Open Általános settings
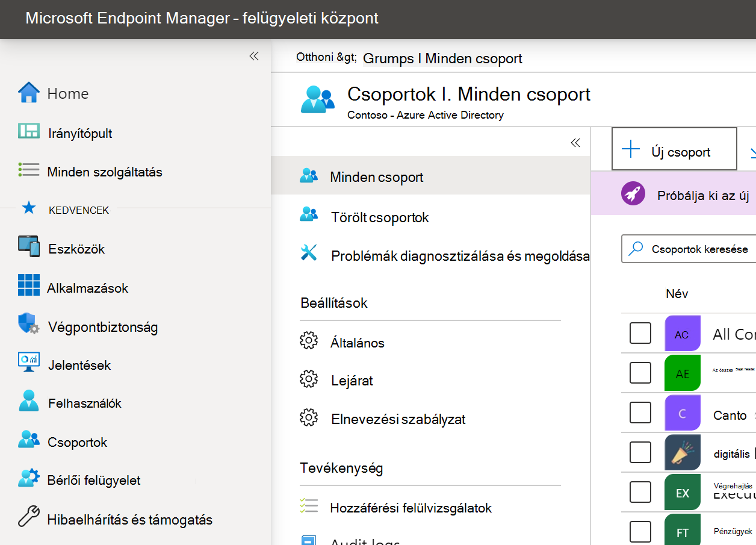This screenshot has width=756, height=545. click(357, 343)
